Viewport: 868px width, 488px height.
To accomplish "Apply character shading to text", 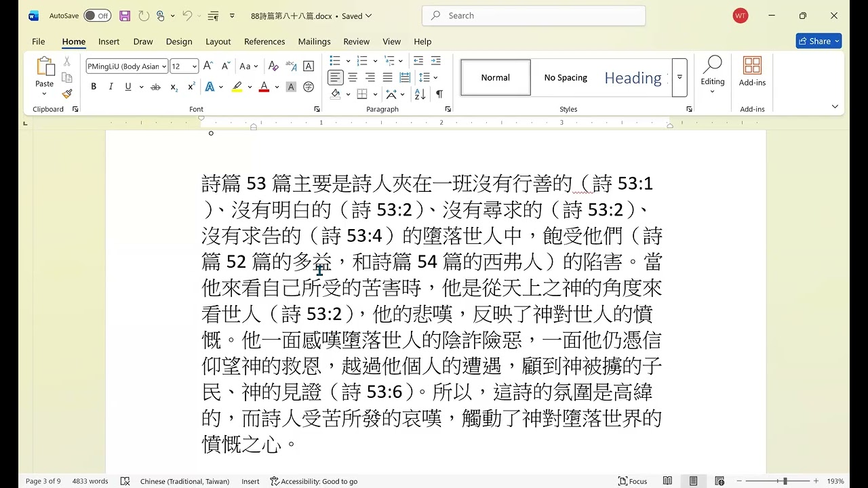I will (291, 87).
